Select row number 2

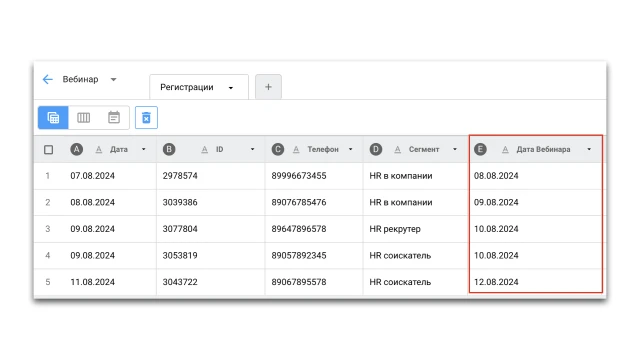click(x=48, y=202)
